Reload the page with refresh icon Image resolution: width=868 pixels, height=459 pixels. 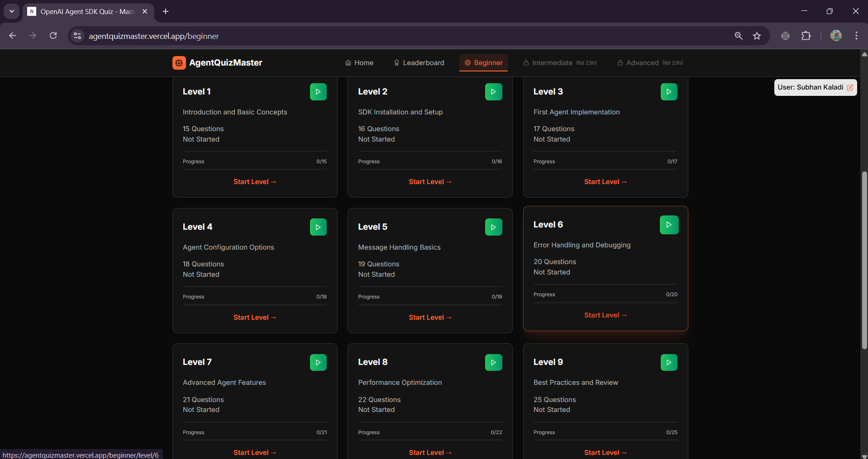(x=53, y=36)
